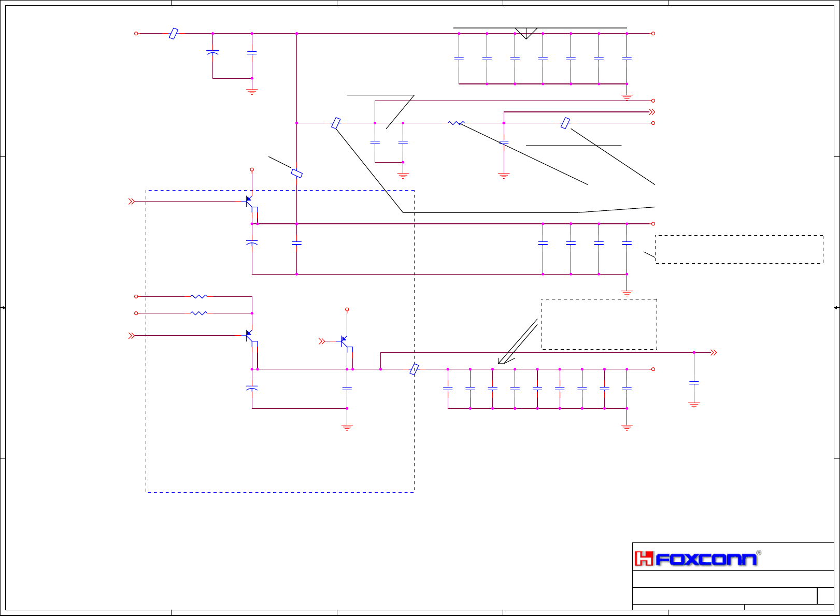Select the upper of the two parallel resistors
The image size is (840, 616).
(x=199, y=296)
